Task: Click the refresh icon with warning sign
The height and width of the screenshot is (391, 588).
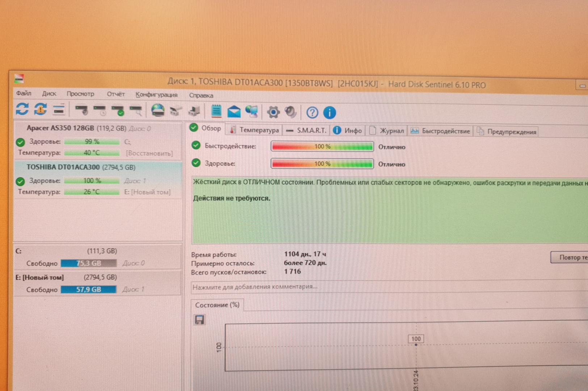Action: click(40, 109)
